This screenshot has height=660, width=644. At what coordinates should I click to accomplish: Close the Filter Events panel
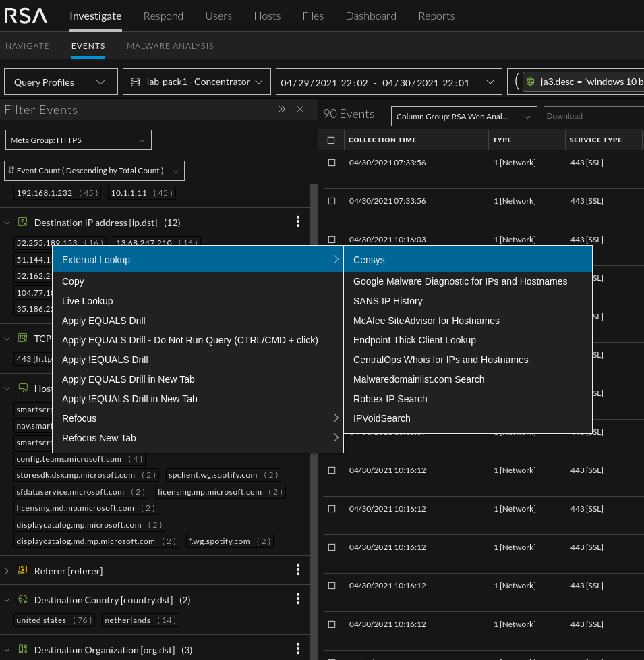click(x=301, y=109)
